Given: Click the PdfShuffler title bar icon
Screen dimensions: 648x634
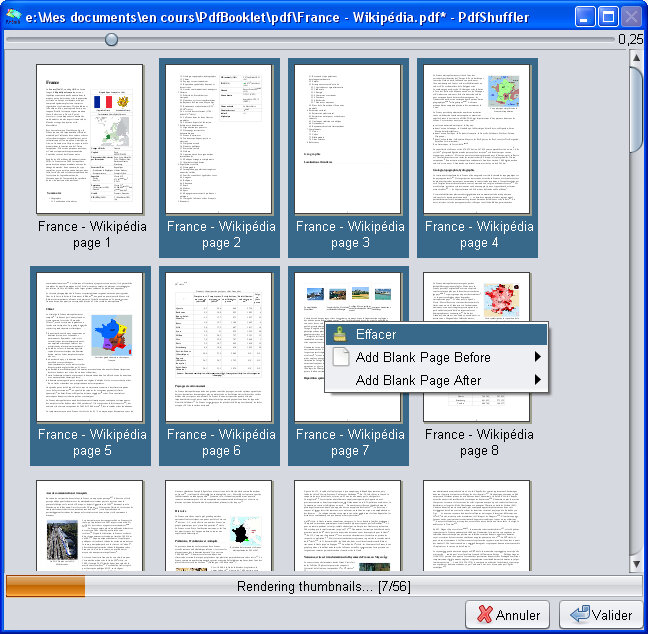Looking at the screenshot, I should point(13,17).
